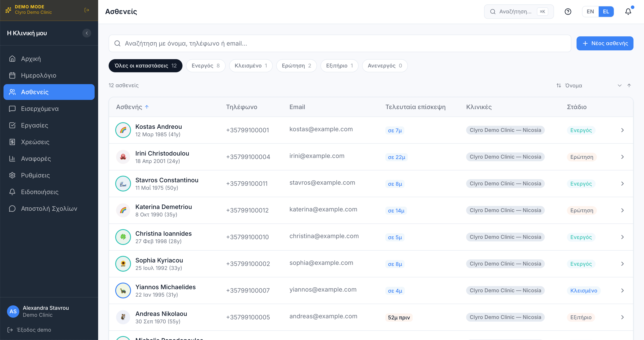This screenshot has width=644, height=340.
Task: Click Έξοδος demo at the bottom
Action: (x=29, y=330)
